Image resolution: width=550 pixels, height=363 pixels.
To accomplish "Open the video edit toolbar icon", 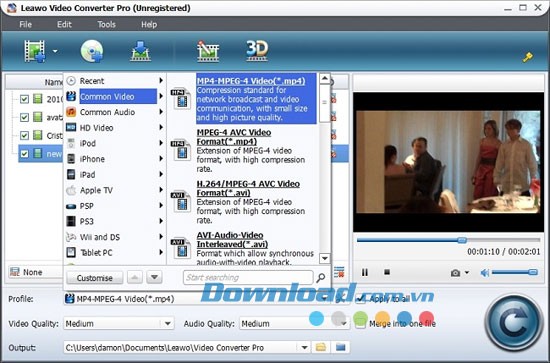I will (x=208, y=51).
